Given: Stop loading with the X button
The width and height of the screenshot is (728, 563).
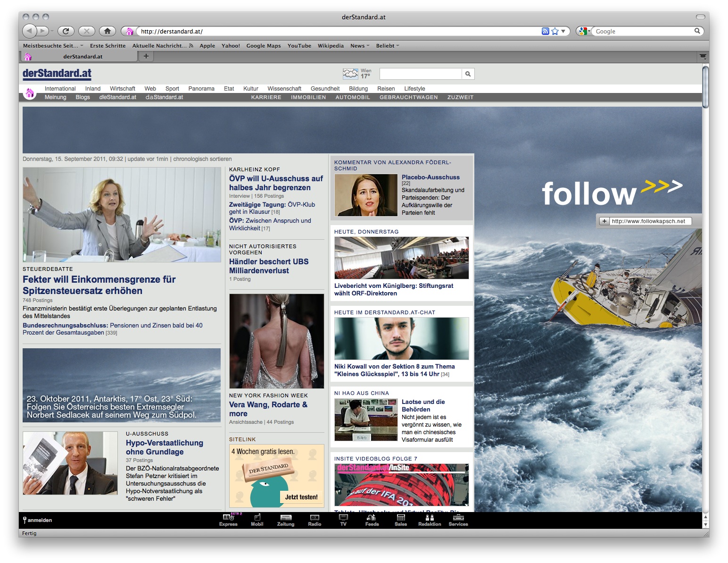Looking at the screenshot, I should coord(86,31).
